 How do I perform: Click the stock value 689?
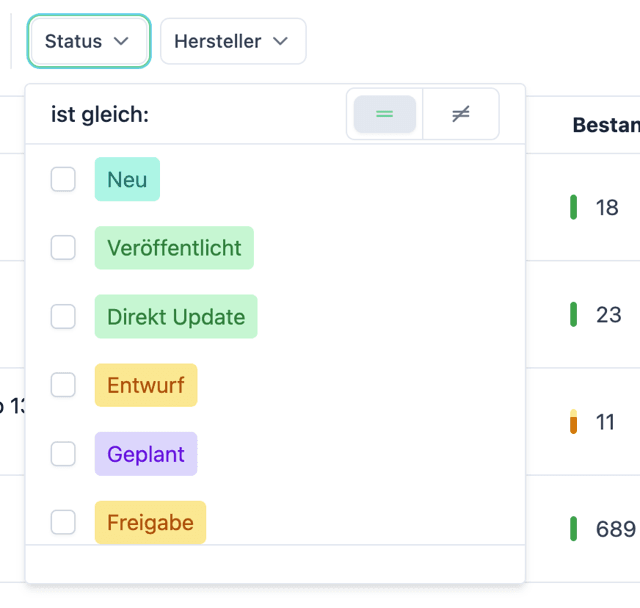(x=616, y=529)
